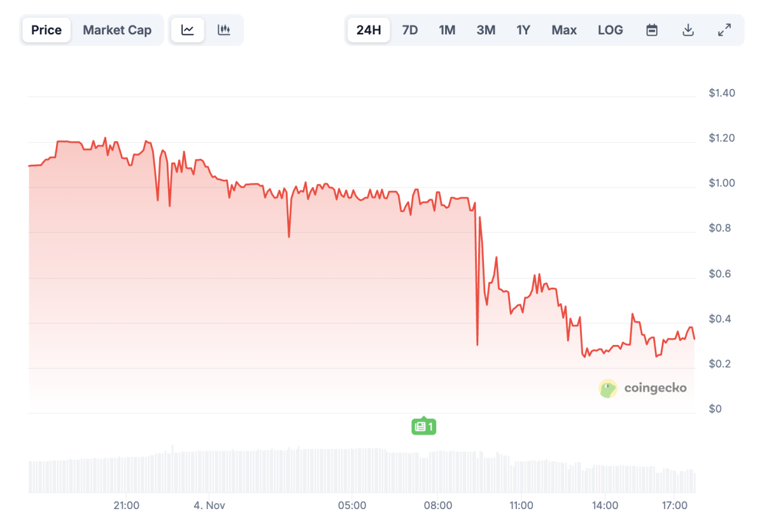Select the 7D time range
This screenshot has width=764, height=532.
(x=410, y=30)
